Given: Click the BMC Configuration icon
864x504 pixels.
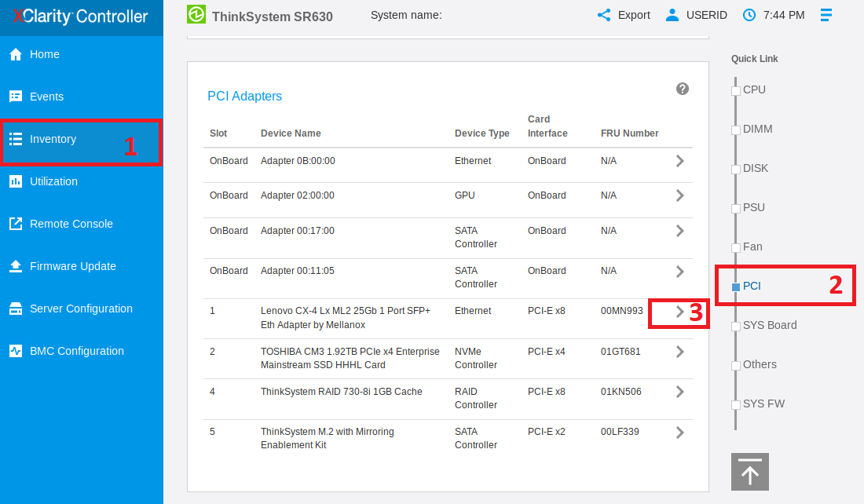Looking at the screenshot, I should click(x=16, y=351).
